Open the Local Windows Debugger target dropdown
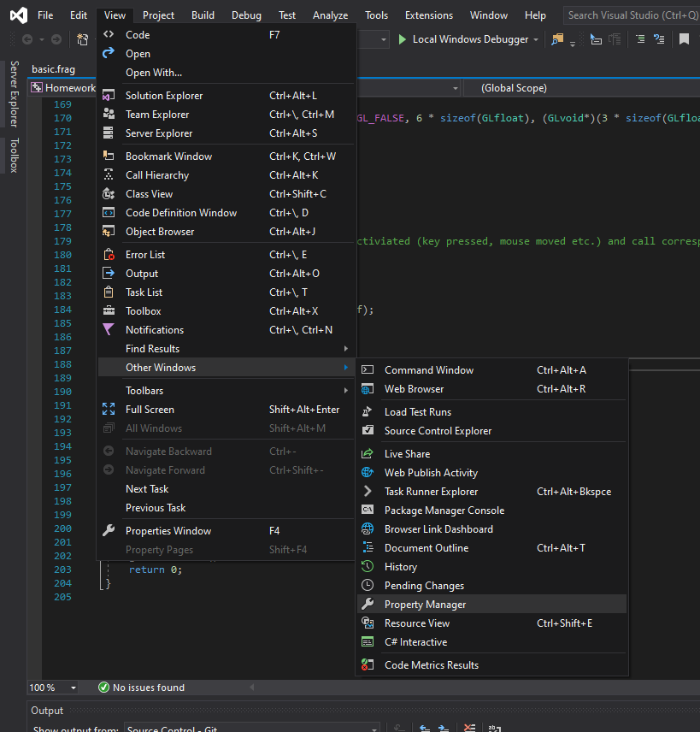700x732 pixels. click(538, 38)
